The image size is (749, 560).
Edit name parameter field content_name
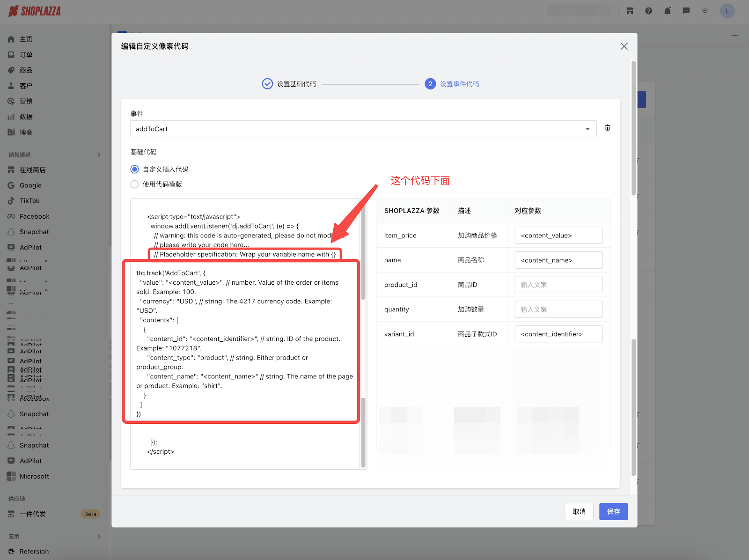(558, 260)
